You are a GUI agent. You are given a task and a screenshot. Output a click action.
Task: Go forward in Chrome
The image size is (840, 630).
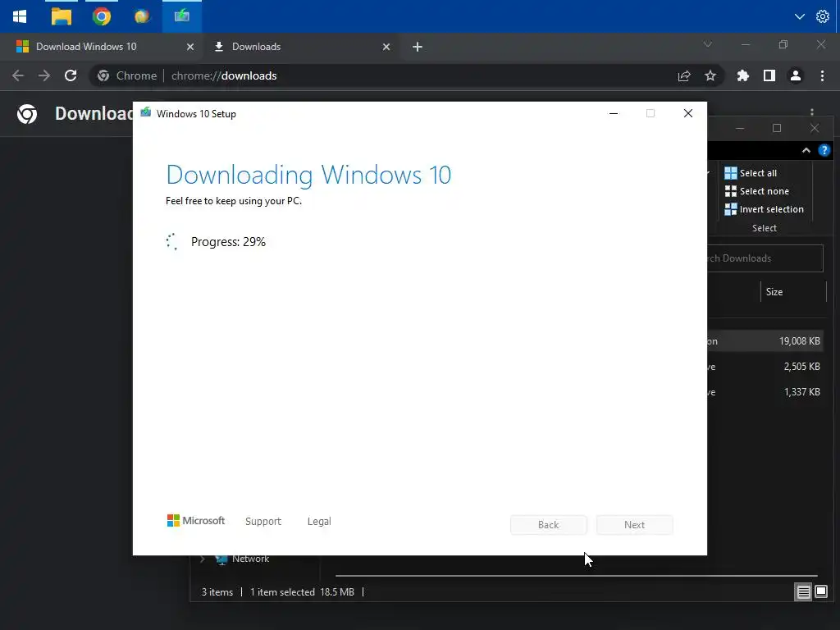coord(44,76)
